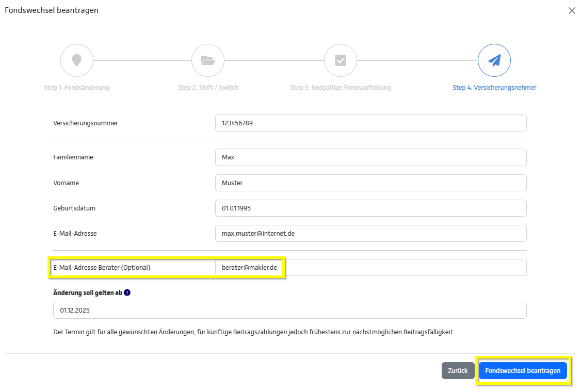Click the E-Mail-Adresse Berater (Optional) label

[x=102, y=268]
